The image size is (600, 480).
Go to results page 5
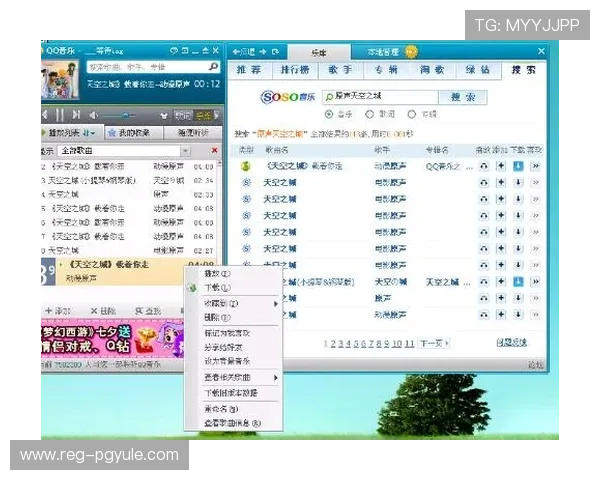356,343
